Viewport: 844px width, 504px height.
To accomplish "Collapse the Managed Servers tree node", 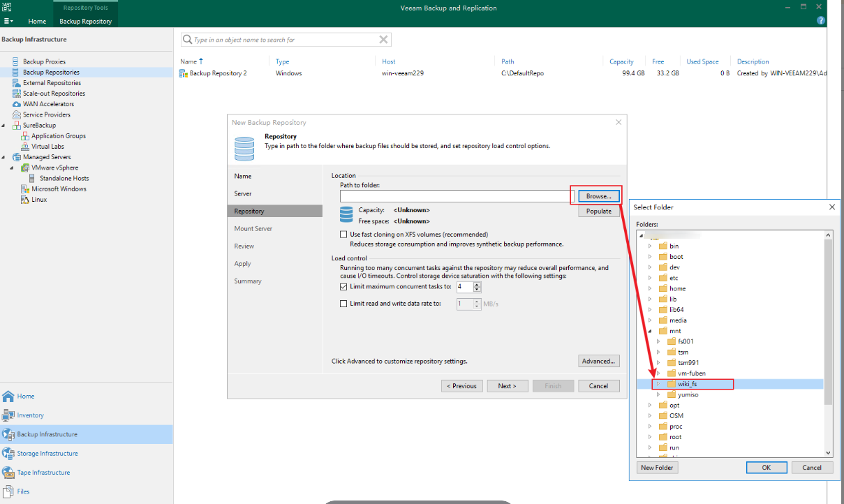I will tap(4, 157).
